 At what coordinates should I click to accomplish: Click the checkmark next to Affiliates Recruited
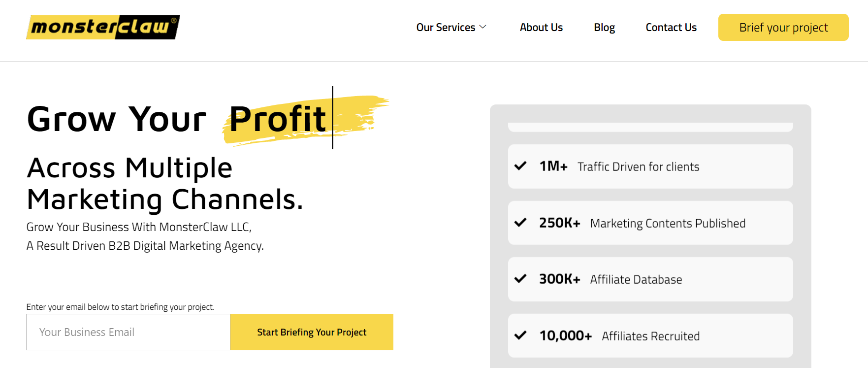pyautogui.click(x=520, y=335)
